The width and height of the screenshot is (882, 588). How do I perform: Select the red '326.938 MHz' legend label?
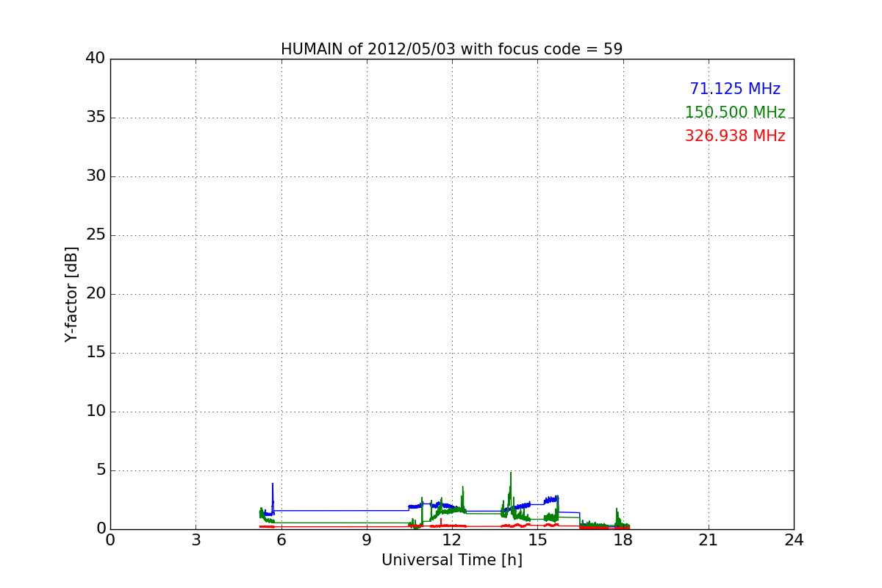[x=735, y=136]
